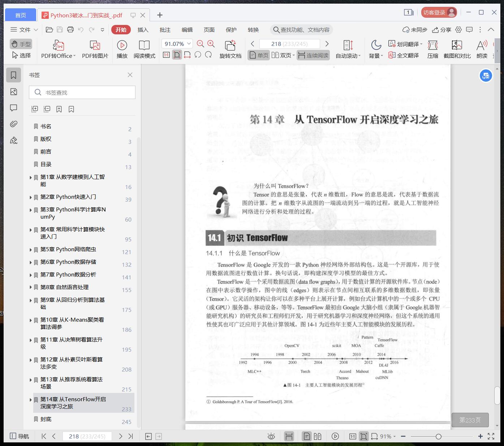Open the thumbnails panel in left sidebar
The image size is (504, 446).
click(x=14, y=92)
